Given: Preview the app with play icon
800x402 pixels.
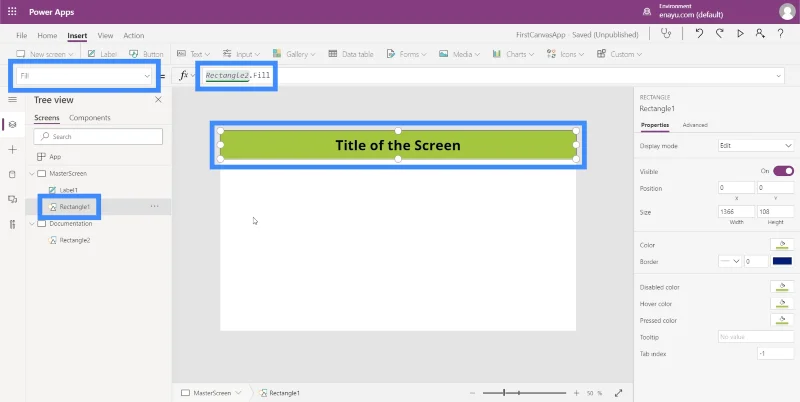Looking at the screenshot, I should [740, 34].
